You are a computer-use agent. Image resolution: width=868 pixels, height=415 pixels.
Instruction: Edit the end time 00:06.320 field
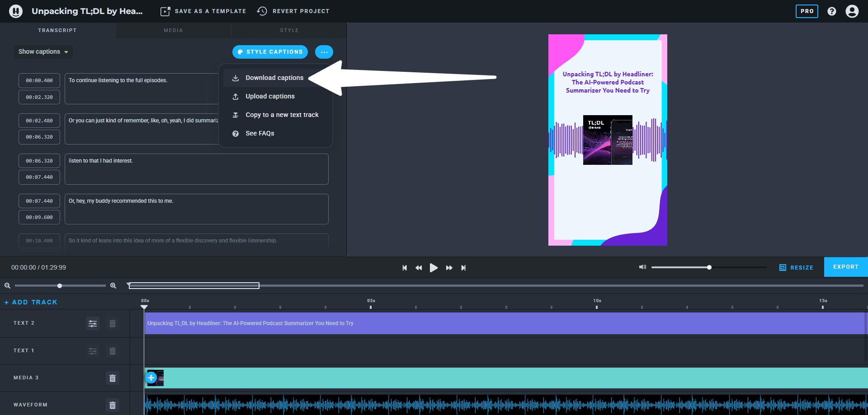tap(39, 137)
